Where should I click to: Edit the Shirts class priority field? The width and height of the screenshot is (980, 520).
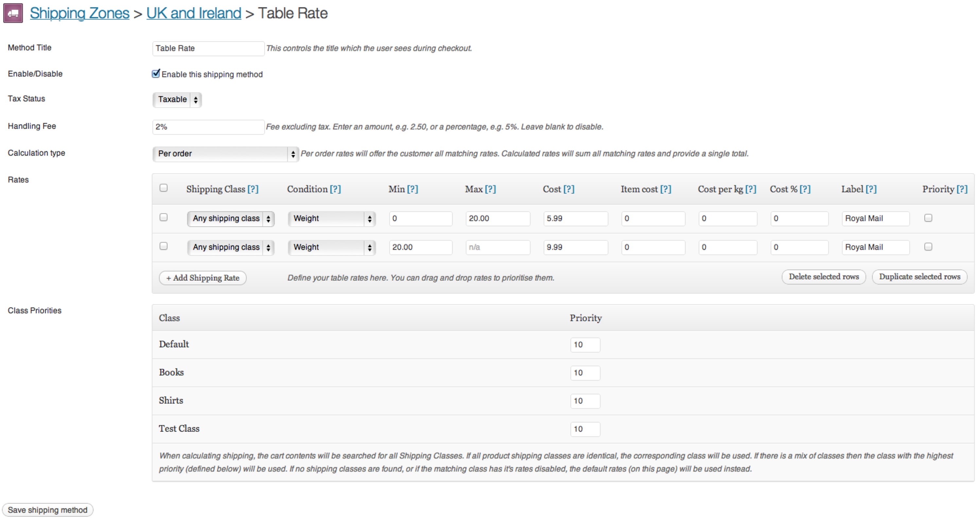pyautogui.click(x=586, y=401)
